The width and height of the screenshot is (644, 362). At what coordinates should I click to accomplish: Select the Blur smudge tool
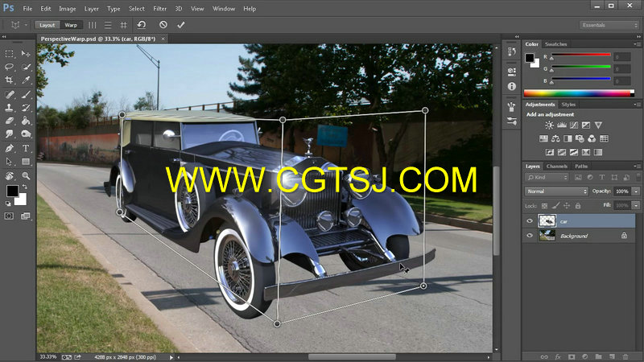(9, 134)
